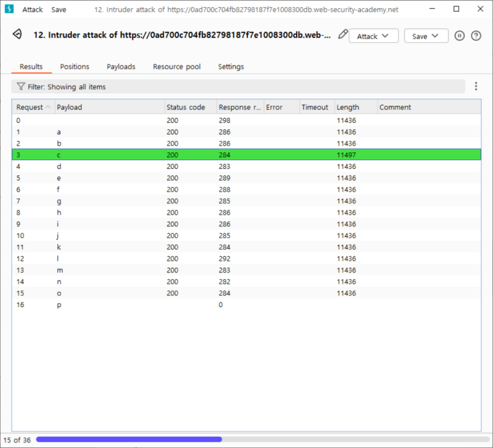Select the row with payload e
The width and height of the screenshot is (493, 448).
tap(246, 178)
